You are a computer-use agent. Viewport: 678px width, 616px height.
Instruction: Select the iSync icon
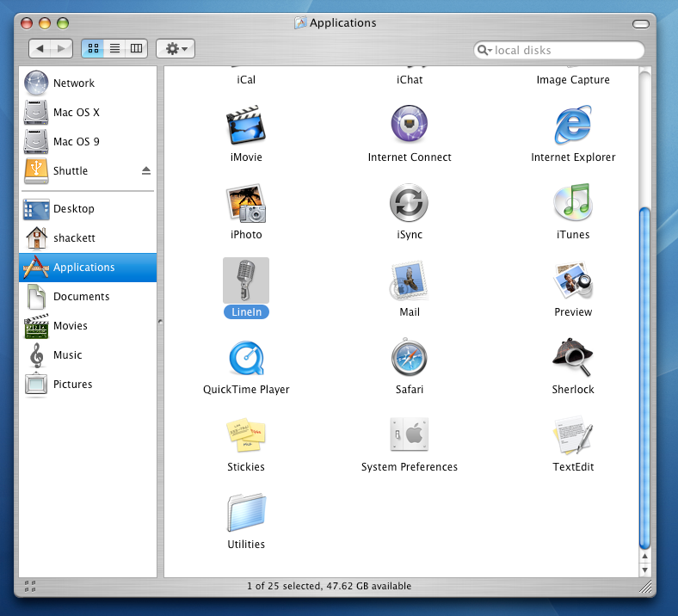[x=409, y=202]
